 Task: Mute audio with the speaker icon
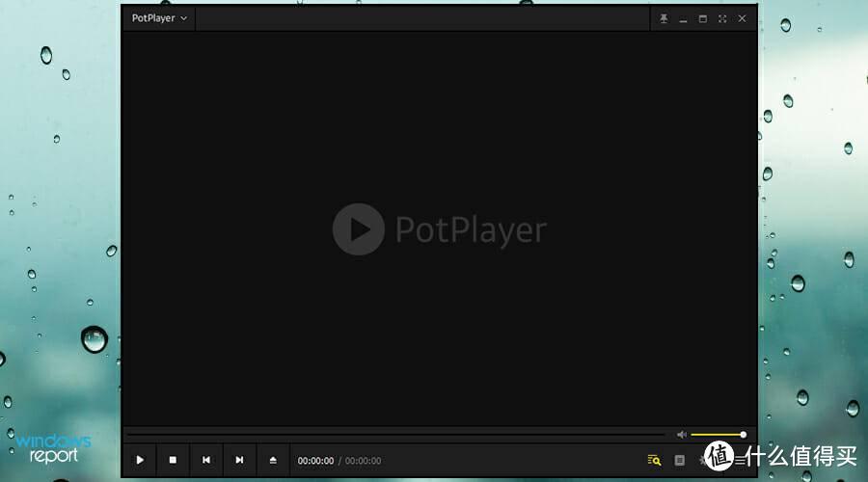tap(682, 435)
